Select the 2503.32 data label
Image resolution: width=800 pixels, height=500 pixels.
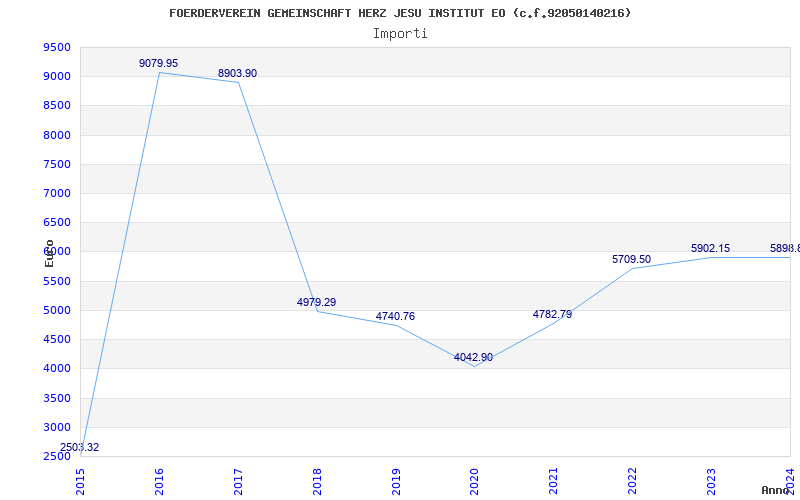(x=80, y=447)
